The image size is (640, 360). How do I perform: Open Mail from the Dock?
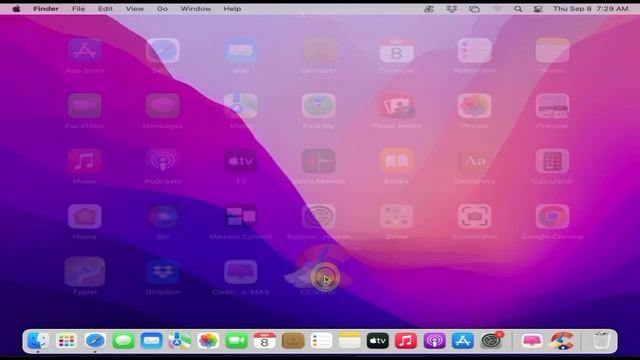[151, 340]
